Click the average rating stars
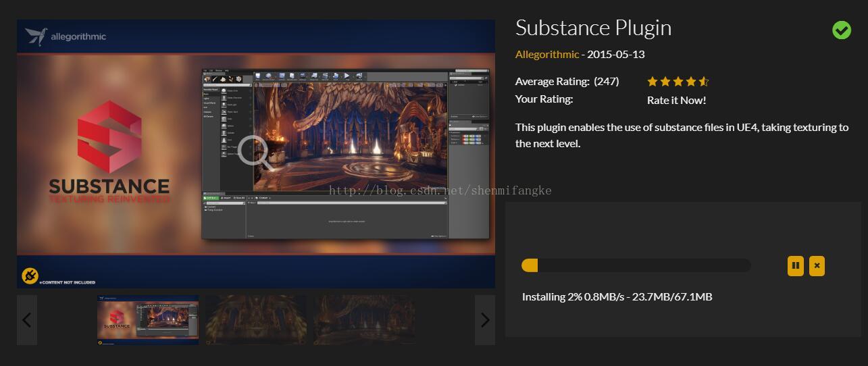This screenshot has width=868, height=366. pos(678,82)
